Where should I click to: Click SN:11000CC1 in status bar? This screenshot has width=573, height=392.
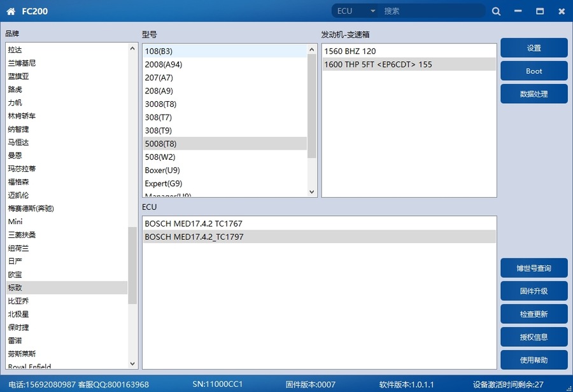(x=218, y=384)
